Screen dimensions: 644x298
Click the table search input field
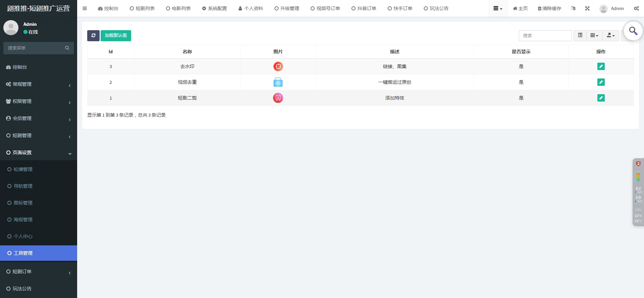pyautogui.click(x=545, y=36)
